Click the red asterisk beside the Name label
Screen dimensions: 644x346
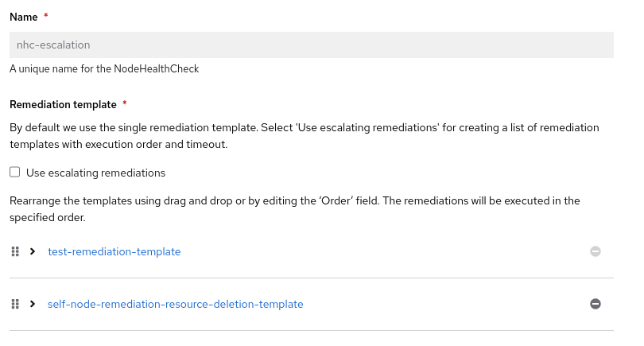click(x=46, y=17)
